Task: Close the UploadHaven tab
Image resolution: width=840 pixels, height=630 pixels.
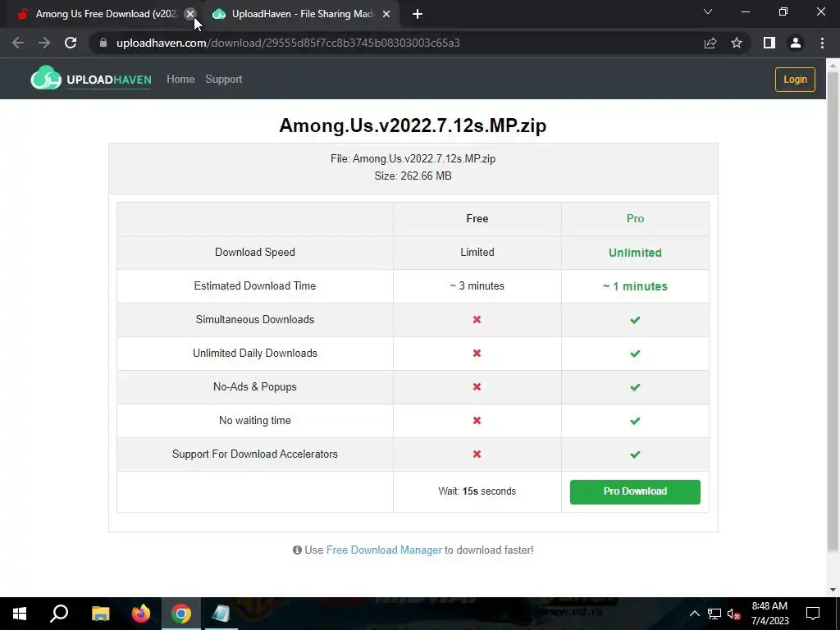Action: [386, 14]
